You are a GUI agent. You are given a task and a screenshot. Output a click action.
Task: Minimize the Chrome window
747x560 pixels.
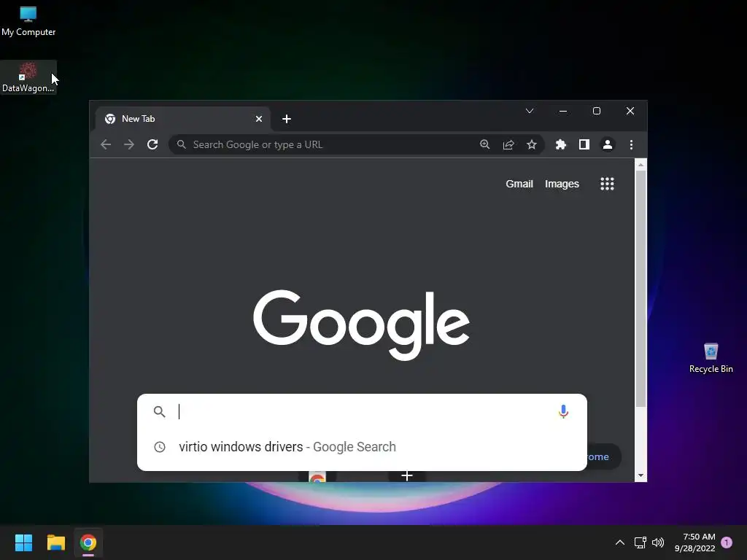[x=563, y=111]
